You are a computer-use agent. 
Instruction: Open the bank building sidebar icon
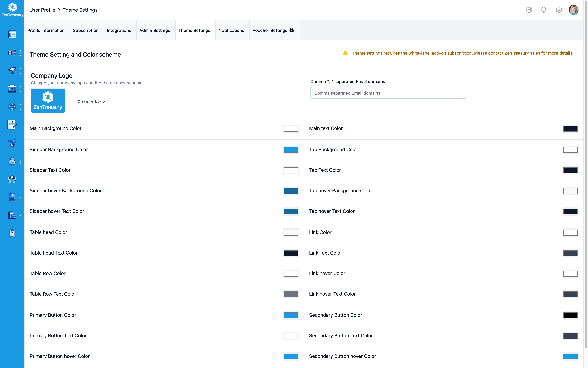click(x=12, y=89)
